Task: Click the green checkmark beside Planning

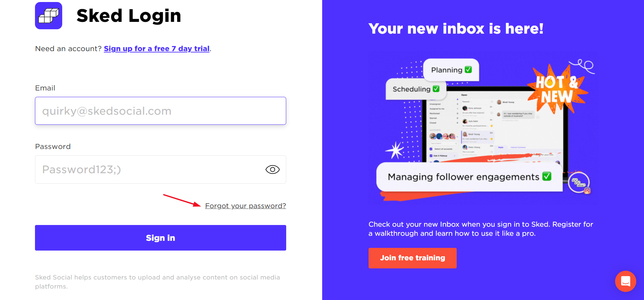Action: [468, 70]
